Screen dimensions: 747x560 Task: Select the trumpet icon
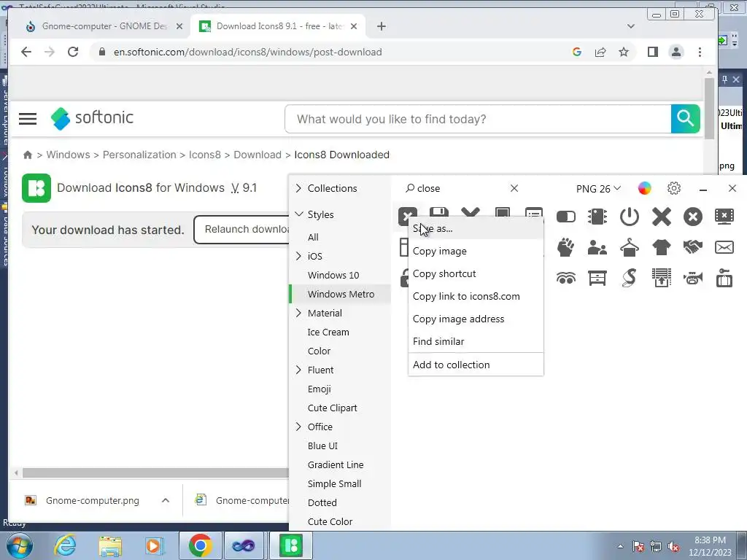pos(693,278)
